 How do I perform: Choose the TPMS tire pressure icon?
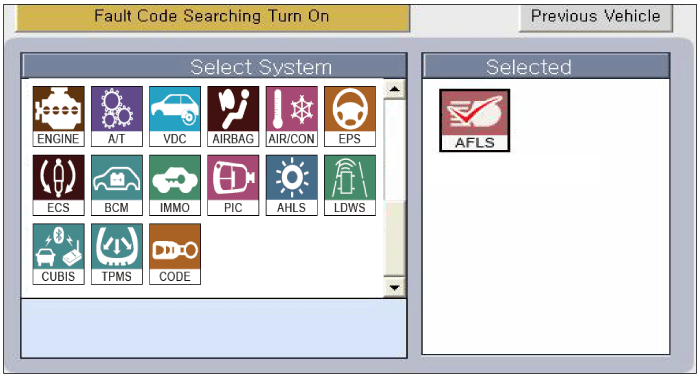(x=117, y=254)
